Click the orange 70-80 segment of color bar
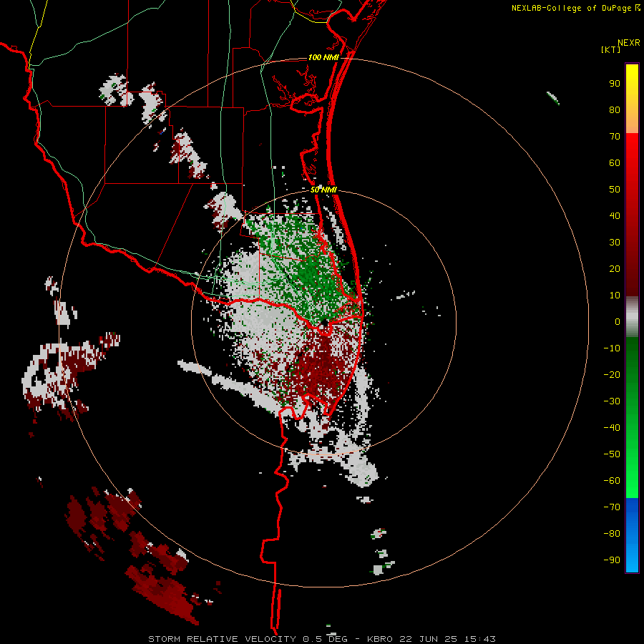The image size is (644, 644). tap(632, 120)
